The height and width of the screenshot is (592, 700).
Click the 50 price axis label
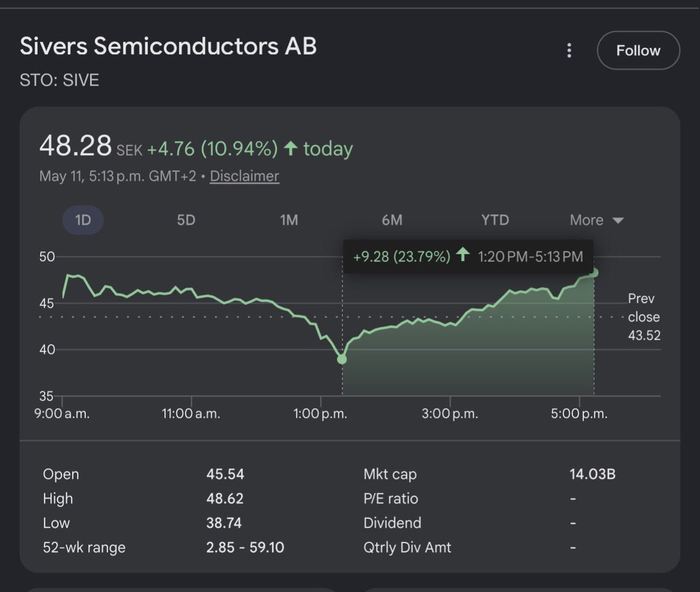click(47, 257)
